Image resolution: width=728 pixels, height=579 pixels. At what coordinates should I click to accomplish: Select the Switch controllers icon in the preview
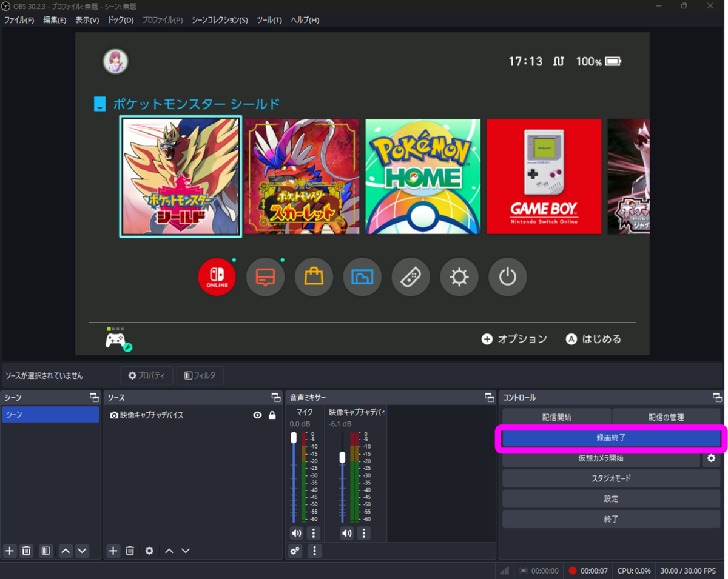pyautogui.click(x=411, y=277)
